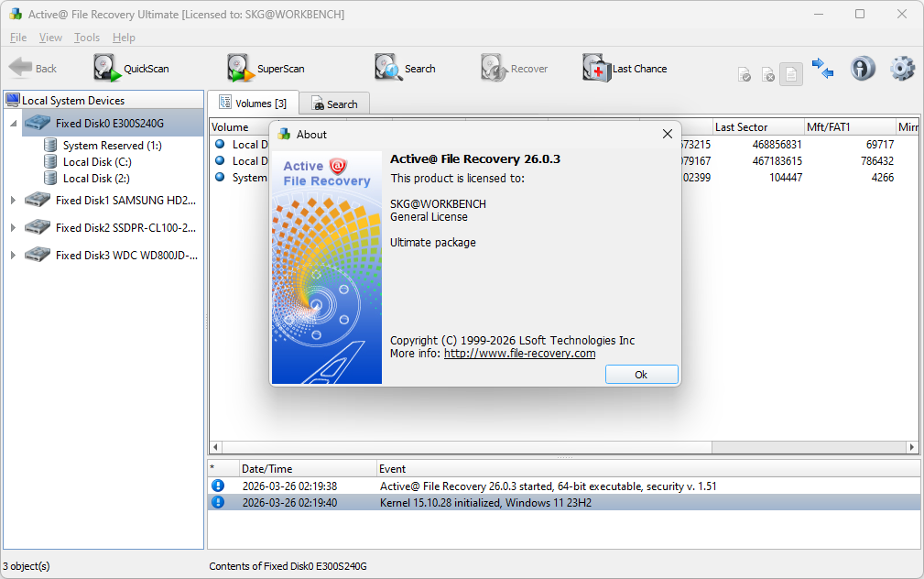Select the Local Disk (C:) tree item

click(x=97, y=161)
